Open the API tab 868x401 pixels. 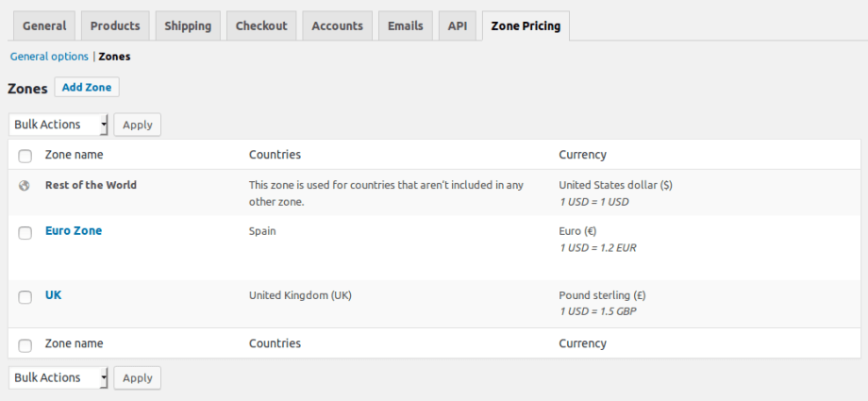click(x=458, y=26)
